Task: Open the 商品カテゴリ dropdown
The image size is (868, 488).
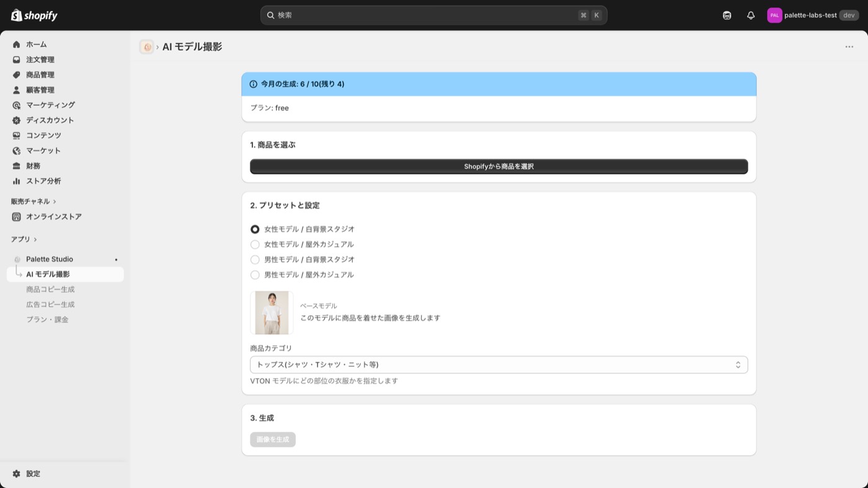Action: point(498,365)
